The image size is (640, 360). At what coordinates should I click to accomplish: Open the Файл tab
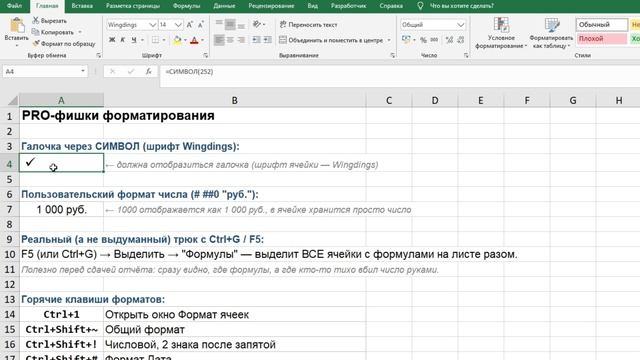pyautogui.click(x=14, y=6)
